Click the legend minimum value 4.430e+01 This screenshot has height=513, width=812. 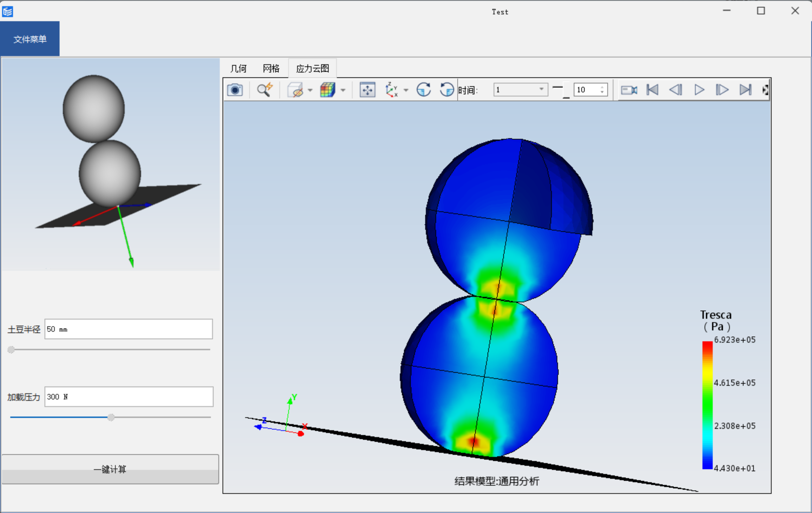(735, 468)
